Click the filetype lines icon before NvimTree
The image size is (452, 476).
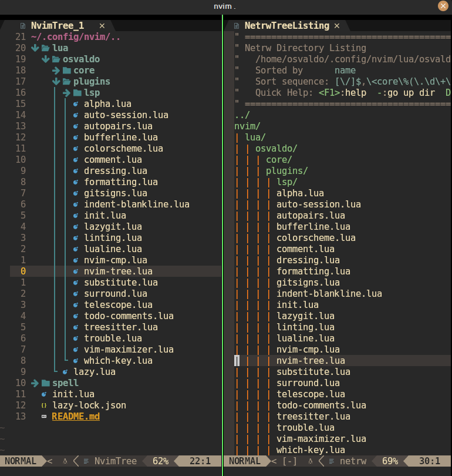(86, 461)
